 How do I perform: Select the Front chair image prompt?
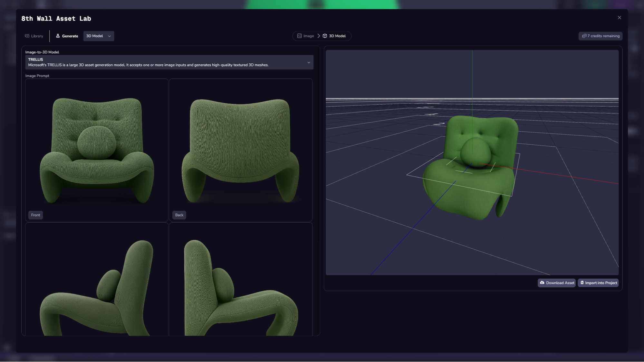[x=97, y=150]
